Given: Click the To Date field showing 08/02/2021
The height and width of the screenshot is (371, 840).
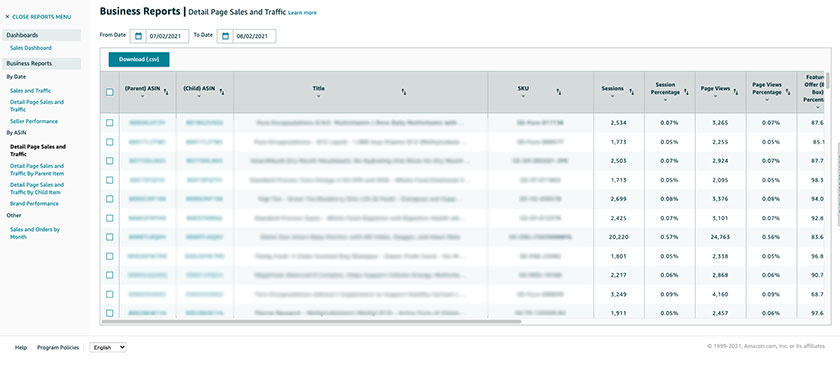Looking at the screenshot, I should 247,36.
